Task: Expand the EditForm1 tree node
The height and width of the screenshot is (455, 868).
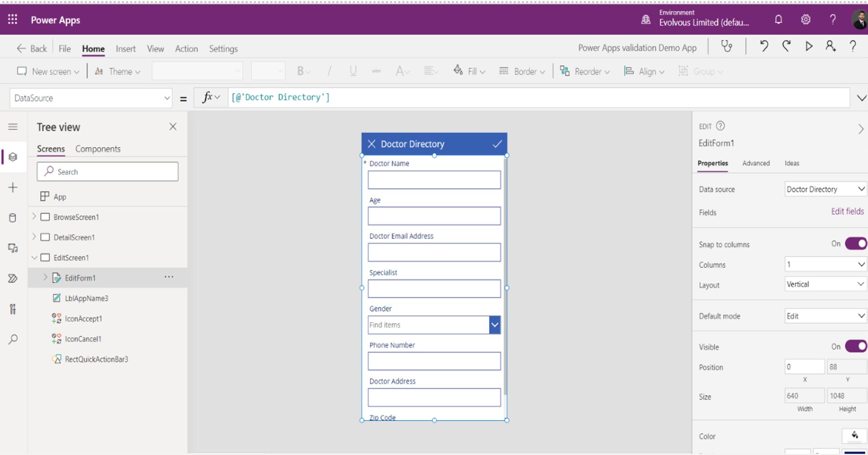Action: 45,278
